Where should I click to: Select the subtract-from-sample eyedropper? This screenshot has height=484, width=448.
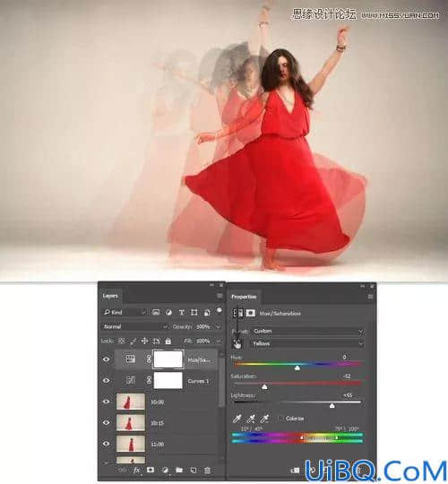(264, 419)
